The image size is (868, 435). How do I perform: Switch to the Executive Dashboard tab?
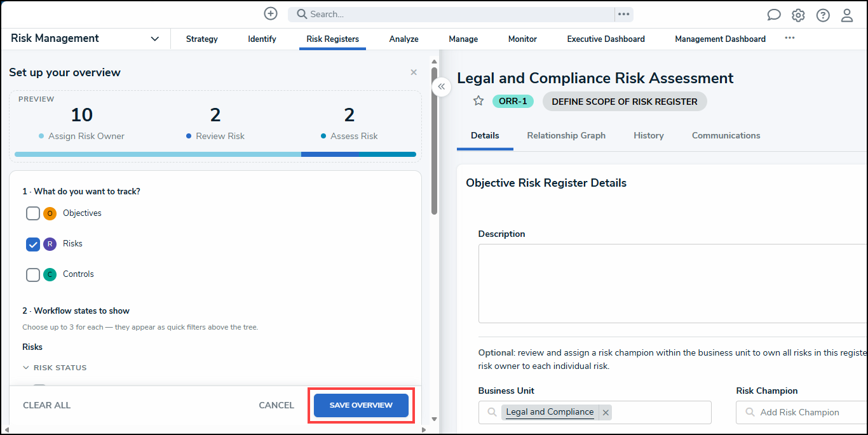click(x=606, y=39)
